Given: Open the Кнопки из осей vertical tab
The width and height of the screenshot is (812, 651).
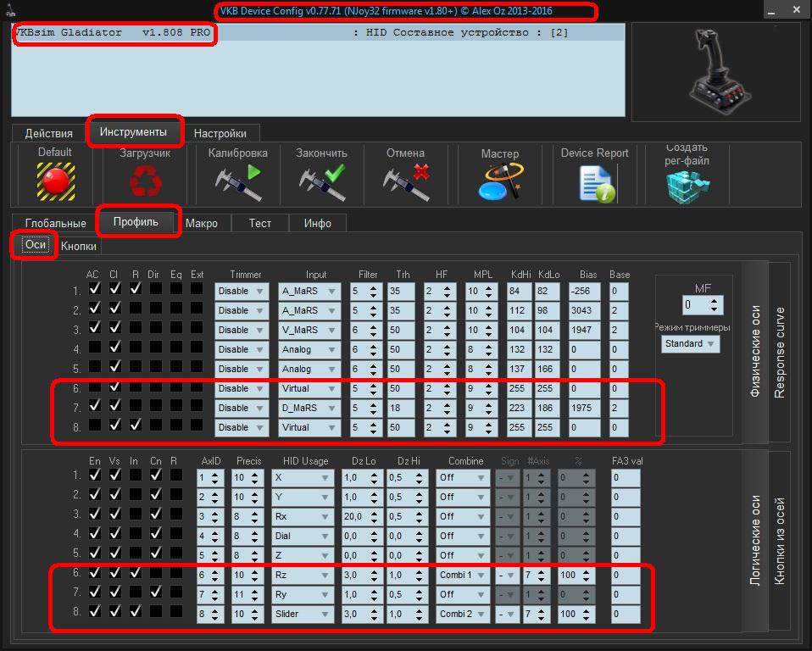Looking at the screenshot, I should 780,541.
